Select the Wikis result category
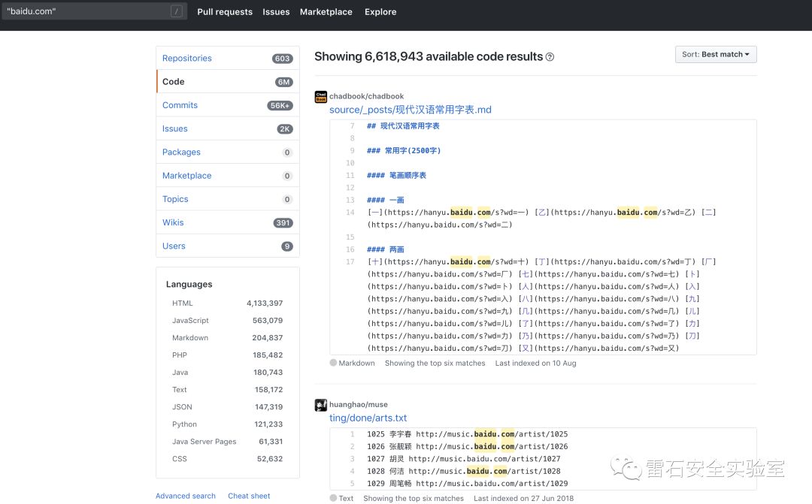Viewport: 812px width, 504px height. [x=173, y=222]
